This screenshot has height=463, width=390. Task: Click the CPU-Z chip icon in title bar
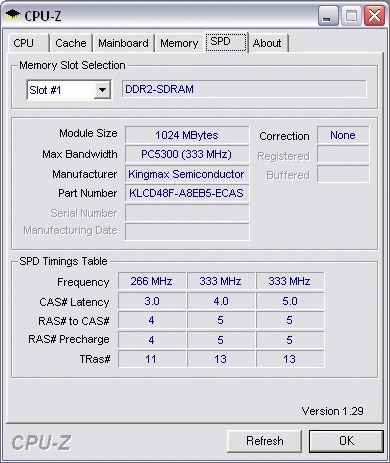click(13, 15)
